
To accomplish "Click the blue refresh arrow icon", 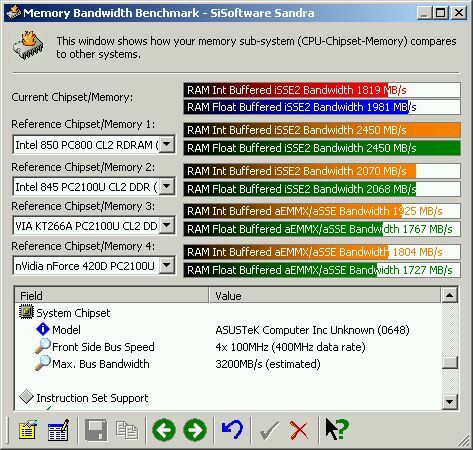I will [232, 430].
